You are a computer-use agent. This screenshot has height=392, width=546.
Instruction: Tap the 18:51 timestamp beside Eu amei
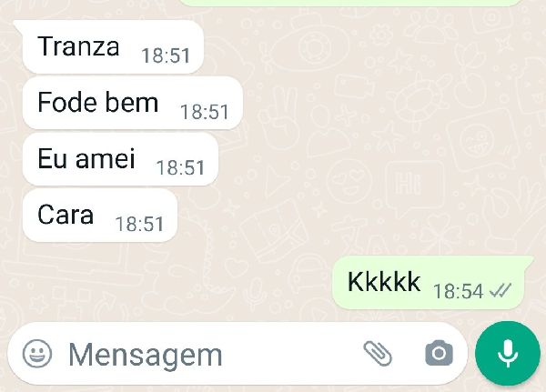(180, 167)
